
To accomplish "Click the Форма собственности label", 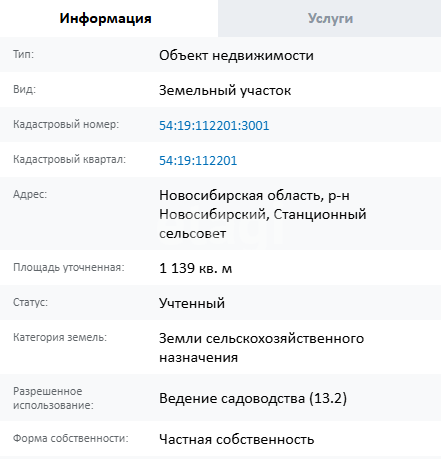I will [71, 438].
